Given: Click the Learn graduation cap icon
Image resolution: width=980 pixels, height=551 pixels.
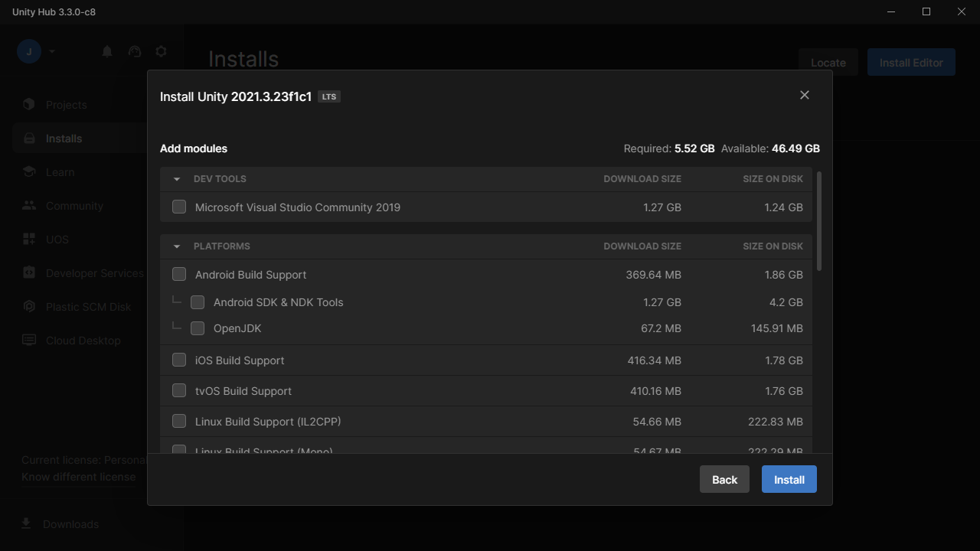Looking at the screenshot, I should coord(29,171).
